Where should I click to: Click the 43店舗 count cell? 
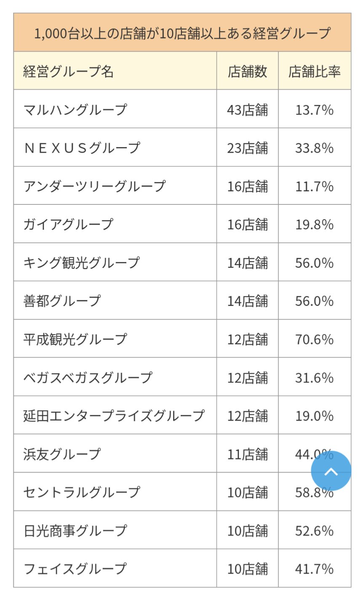pos(248,109)
